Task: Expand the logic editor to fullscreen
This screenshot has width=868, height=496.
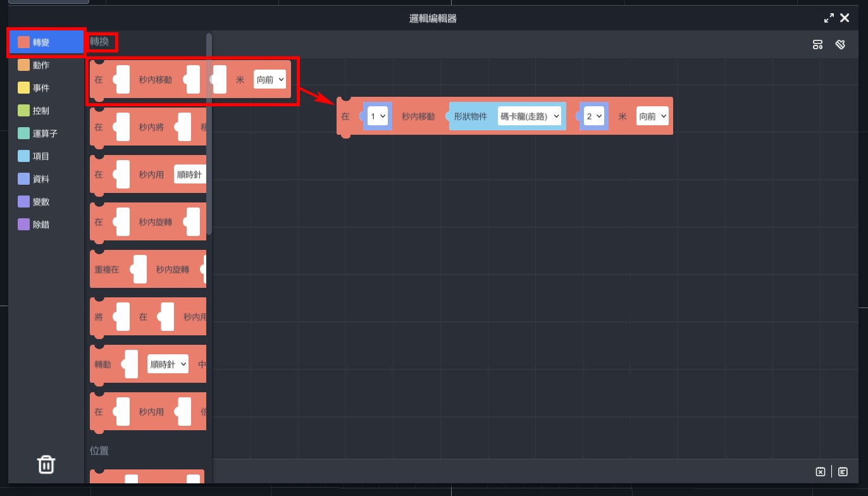Action: (x=829, y=18)
